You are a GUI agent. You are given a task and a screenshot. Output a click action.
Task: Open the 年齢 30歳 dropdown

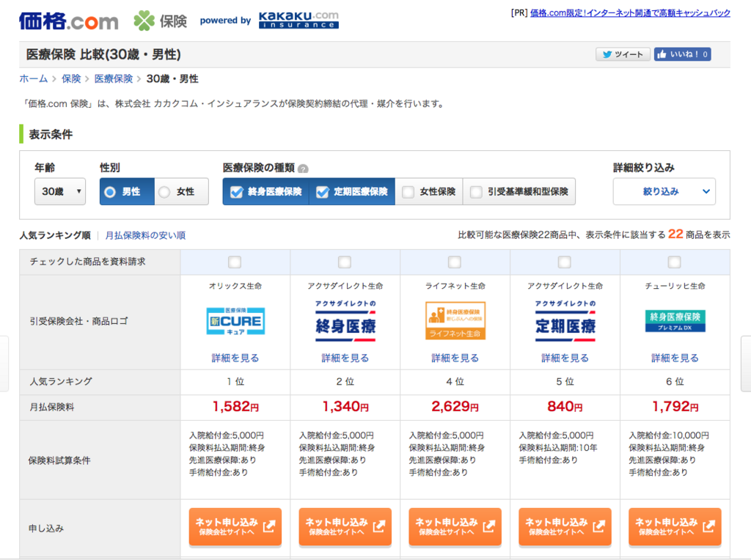coord(60,191)
